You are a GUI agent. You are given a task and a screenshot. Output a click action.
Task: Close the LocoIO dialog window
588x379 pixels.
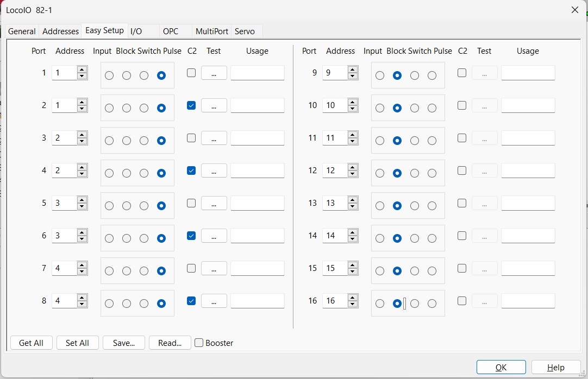(x=575, y=10)
